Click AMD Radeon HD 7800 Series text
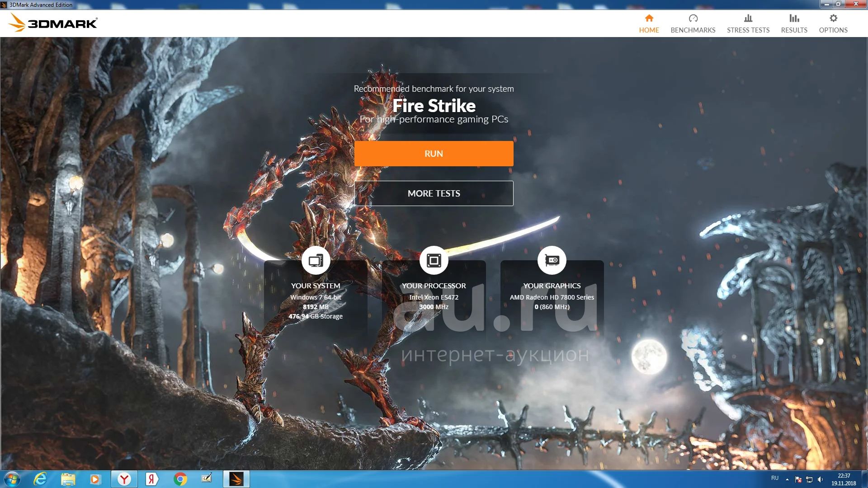The width and height of the screenshot is (868, 488). click(x=552, y=297)
